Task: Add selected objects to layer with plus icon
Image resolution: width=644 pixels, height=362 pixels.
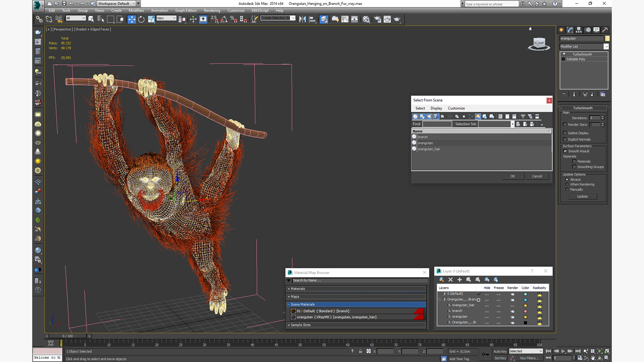Action: point(460,280)
